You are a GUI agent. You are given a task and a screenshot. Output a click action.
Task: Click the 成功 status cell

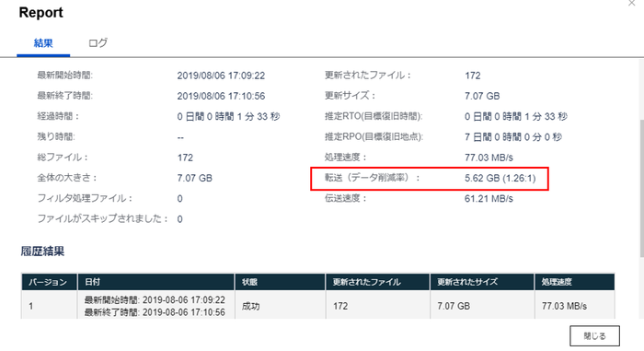(250, 306)
